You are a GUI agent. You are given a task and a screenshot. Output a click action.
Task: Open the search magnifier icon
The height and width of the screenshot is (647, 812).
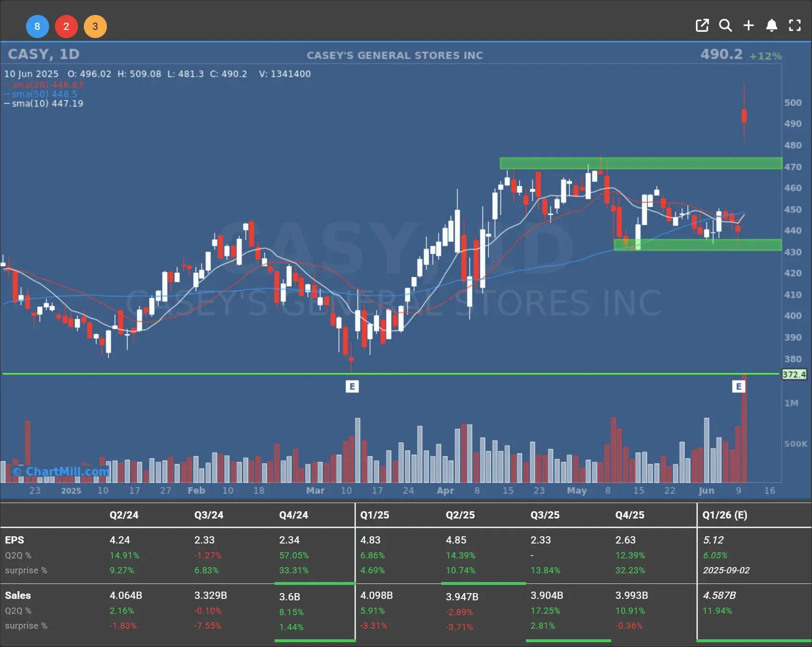point(725,26)
